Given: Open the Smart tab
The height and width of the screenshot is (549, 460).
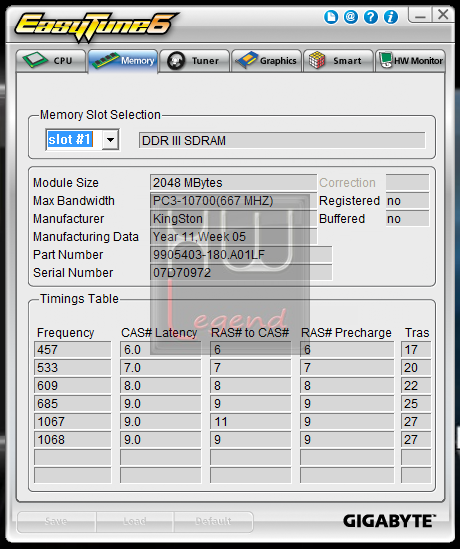Looking at the screenshot, I should [x=338, y=61].
